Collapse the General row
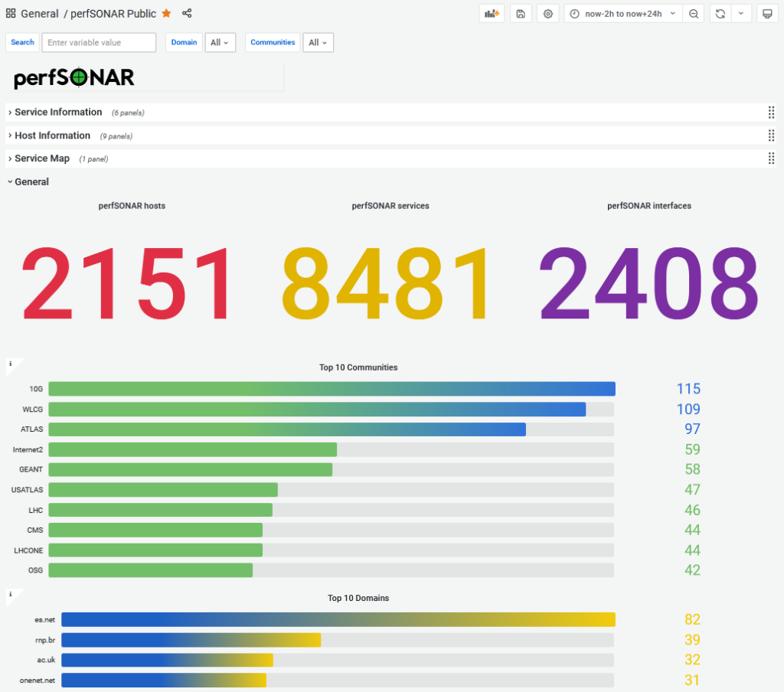This screenshot has height=692, width=784. [31, 181]
